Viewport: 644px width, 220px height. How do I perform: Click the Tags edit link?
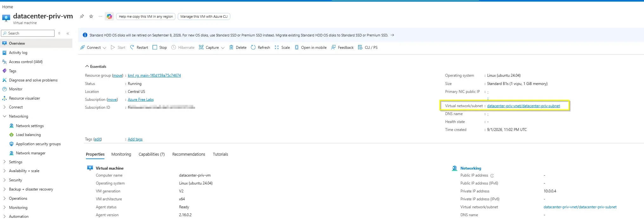point(97,139)
